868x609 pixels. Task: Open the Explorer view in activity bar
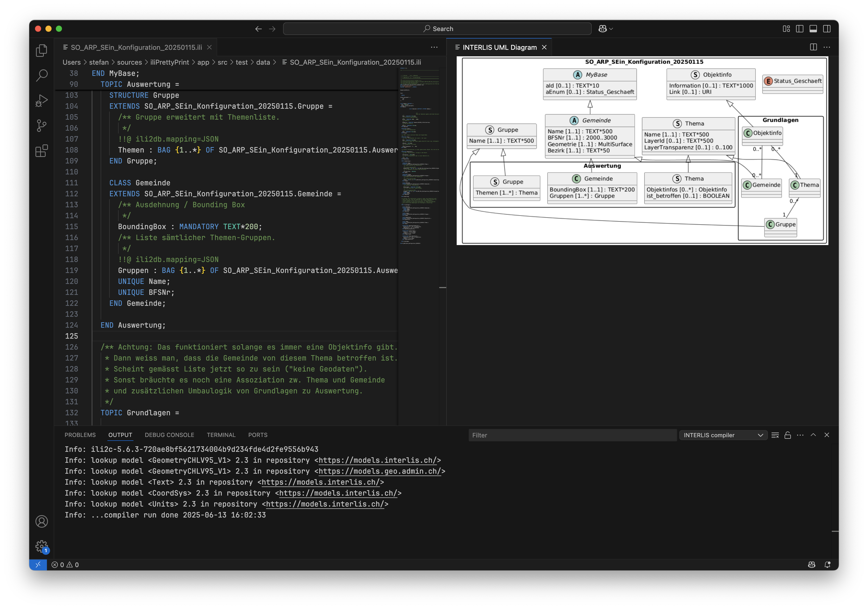42,50
